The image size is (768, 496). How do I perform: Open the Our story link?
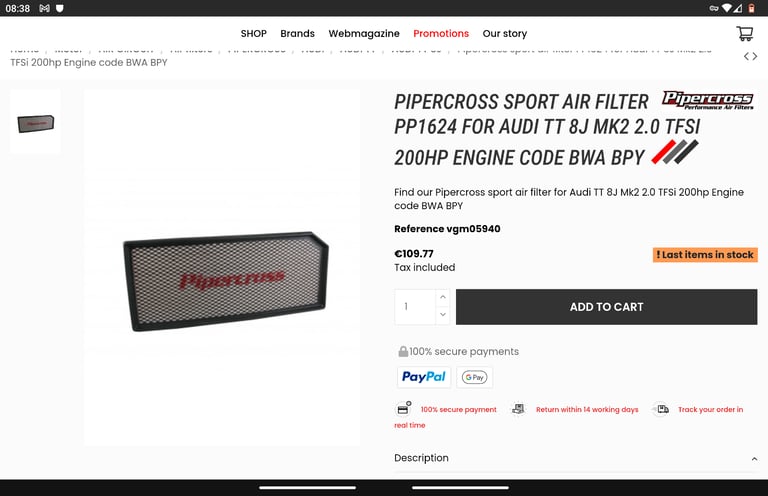point(504,33)
